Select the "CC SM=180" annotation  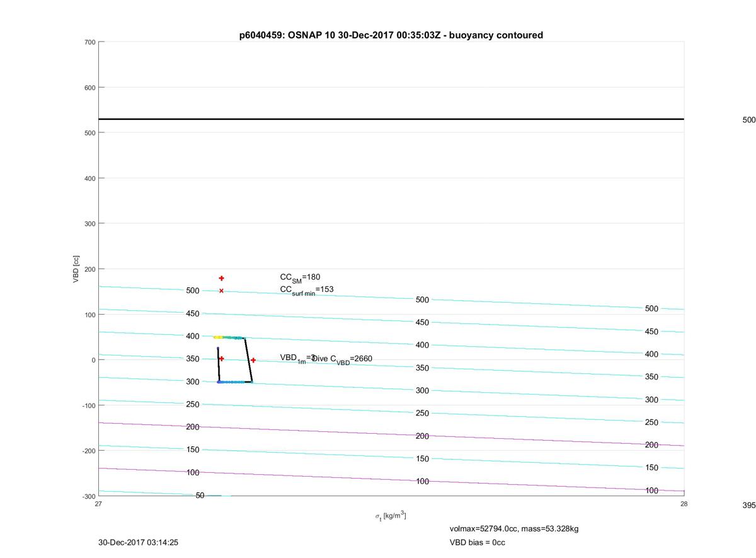click(x=300, y=277)
